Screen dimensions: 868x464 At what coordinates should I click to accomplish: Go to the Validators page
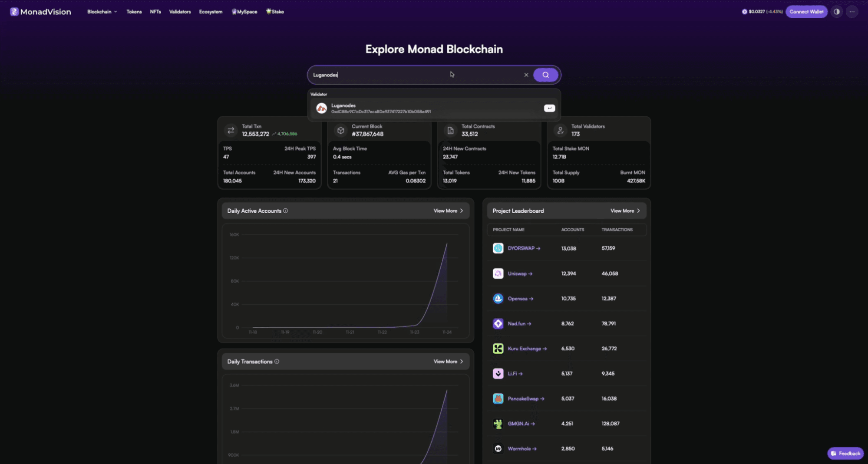click(180, 12)
